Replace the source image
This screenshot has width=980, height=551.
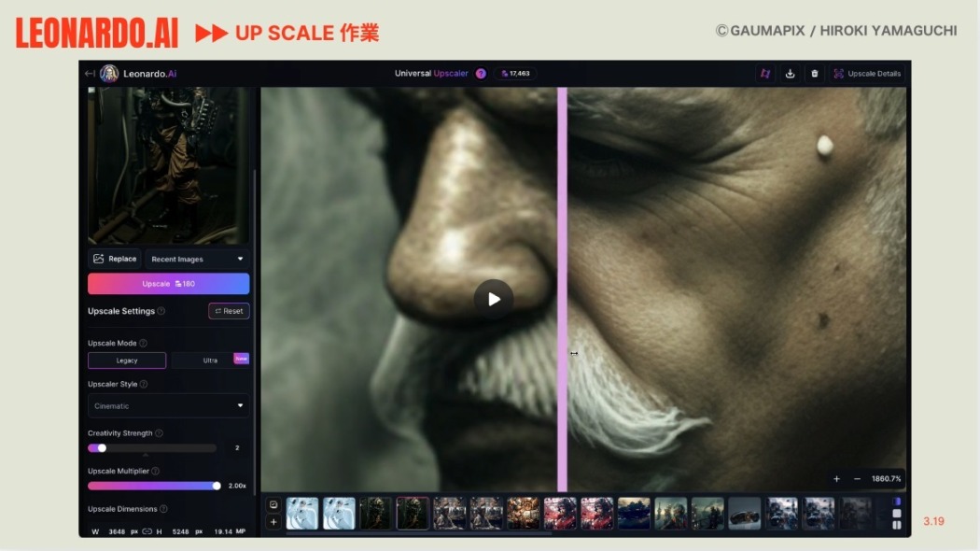click(x=115, y=259)
